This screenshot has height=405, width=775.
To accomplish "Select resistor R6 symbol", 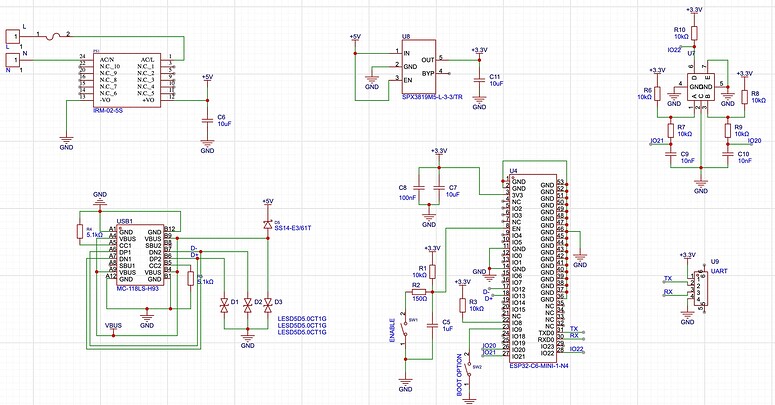I will coord(657,94).
